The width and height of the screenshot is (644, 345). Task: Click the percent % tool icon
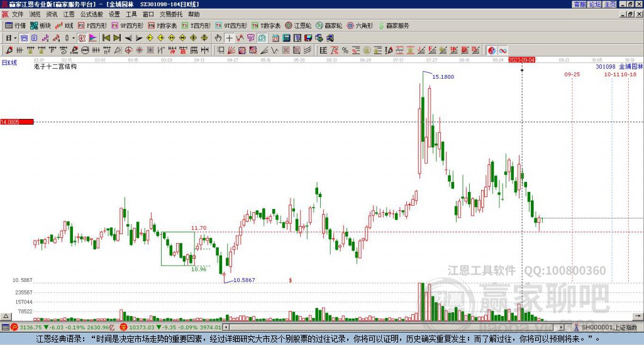(x=345, y=50)
